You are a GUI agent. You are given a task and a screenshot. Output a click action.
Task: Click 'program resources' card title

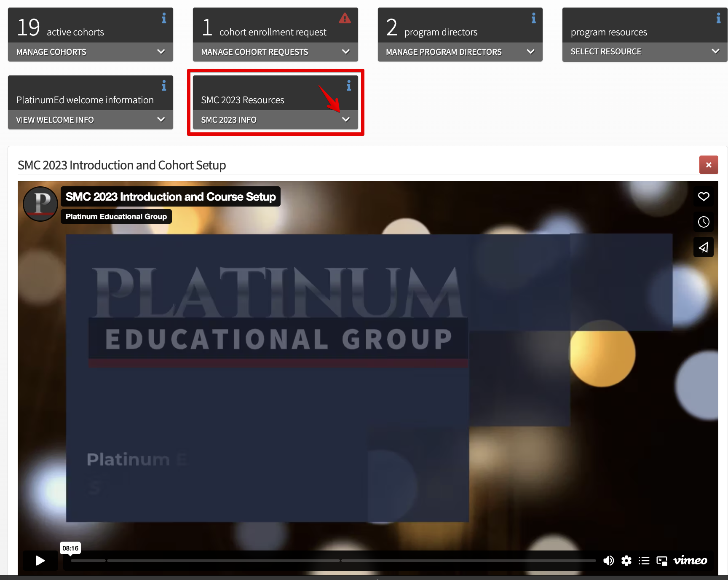tap(609, 32)
